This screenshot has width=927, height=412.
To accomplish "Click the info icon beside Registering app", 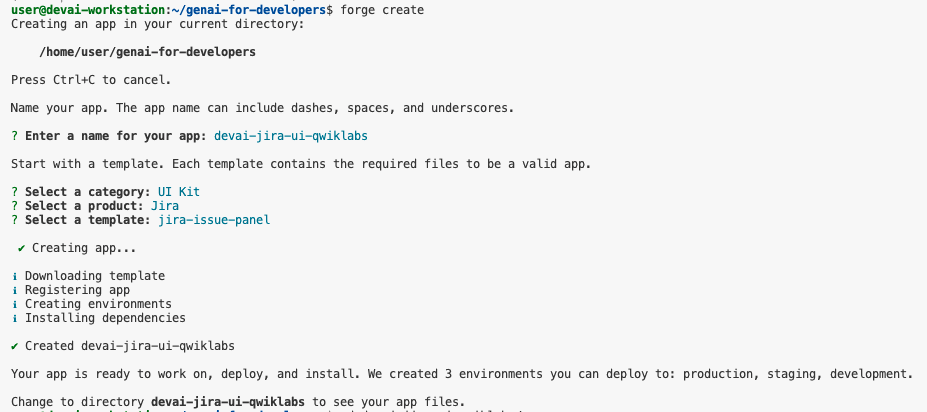I will pyautogui.click(x=14, y=290).
